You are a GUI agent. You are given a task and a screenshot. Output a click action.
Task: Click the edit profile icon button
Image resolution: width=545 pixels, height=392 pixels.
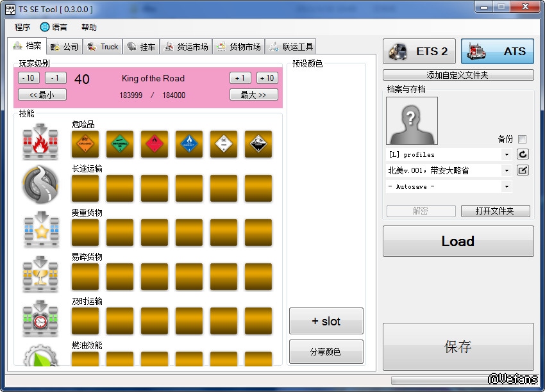[x=523, y=170]
